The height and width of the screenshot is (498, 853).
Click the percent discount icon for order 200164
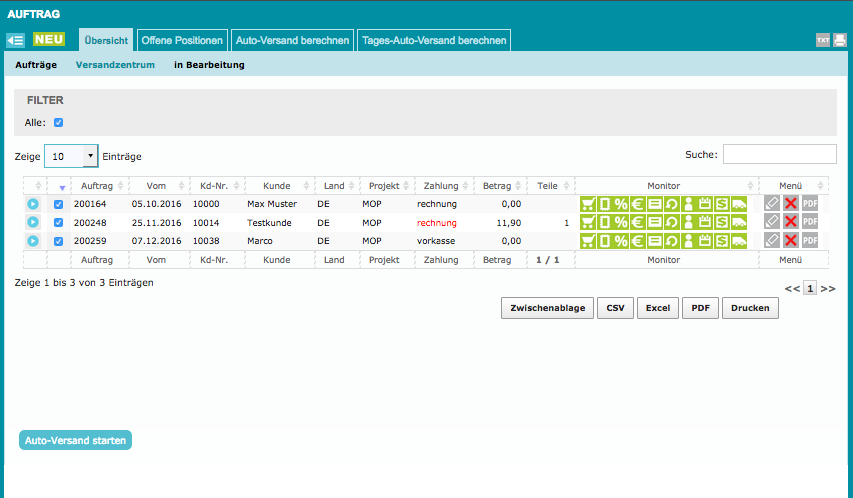click(x=620, y=203)
